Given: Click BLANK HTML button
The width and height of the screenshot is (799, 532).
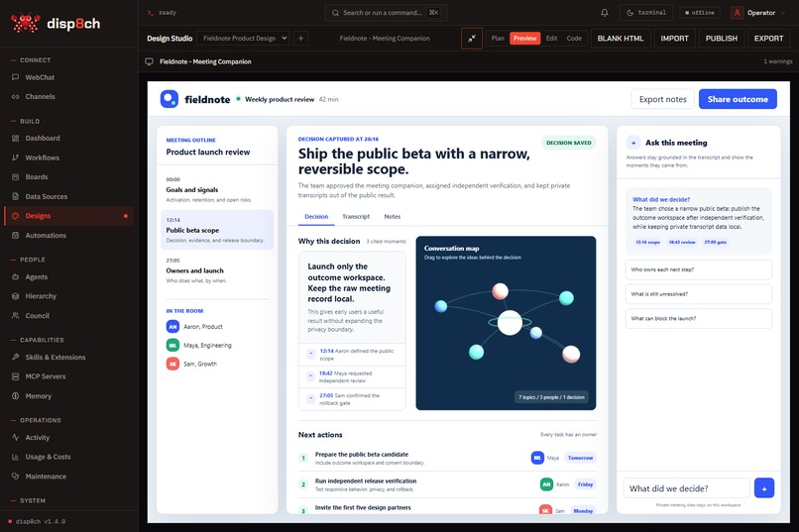Looking at the screenshot, I should point(621,39).
